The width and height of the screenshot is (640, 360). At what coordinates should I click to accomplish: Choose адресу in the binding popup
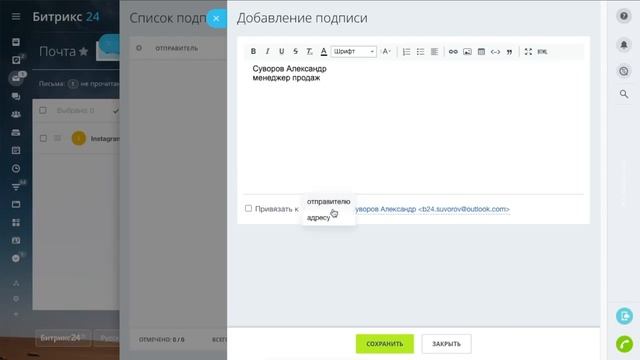(318, 218)
